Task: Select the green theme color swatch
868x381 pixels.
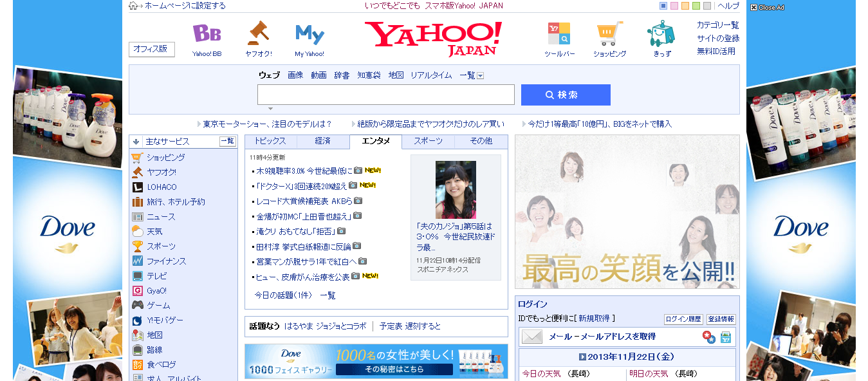Action: point(696,6)
